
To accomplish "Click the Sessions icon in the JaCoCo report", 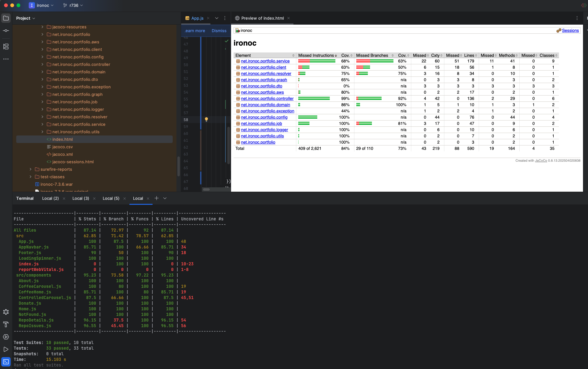I will coord(559,31).
